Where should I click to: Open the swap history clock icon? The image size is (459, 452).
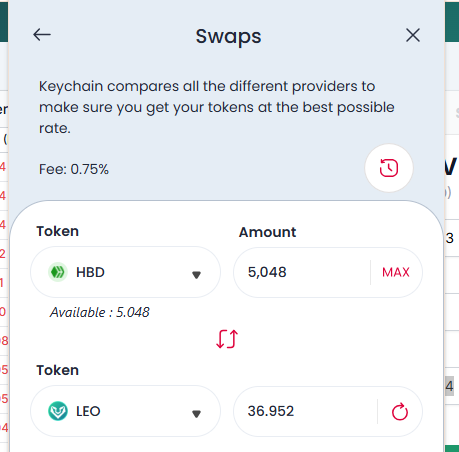(389, 168)
